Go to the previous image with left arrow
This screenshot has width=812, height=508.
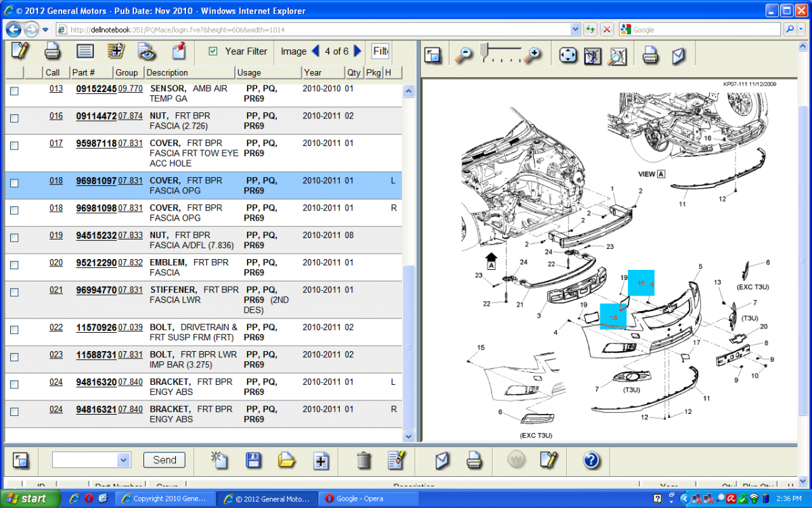(x=315, y=51)
